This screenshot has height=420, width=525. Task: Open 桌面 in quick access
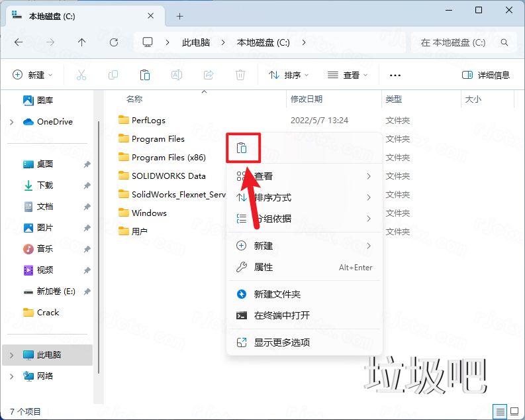point(38,164)
